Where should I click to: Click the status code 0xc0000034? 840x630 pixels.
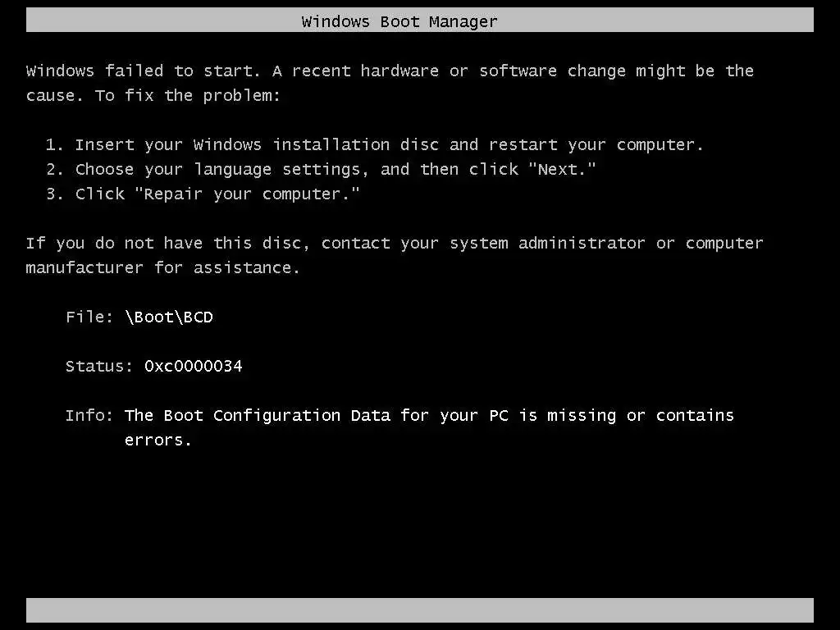(x=194, y=367)
